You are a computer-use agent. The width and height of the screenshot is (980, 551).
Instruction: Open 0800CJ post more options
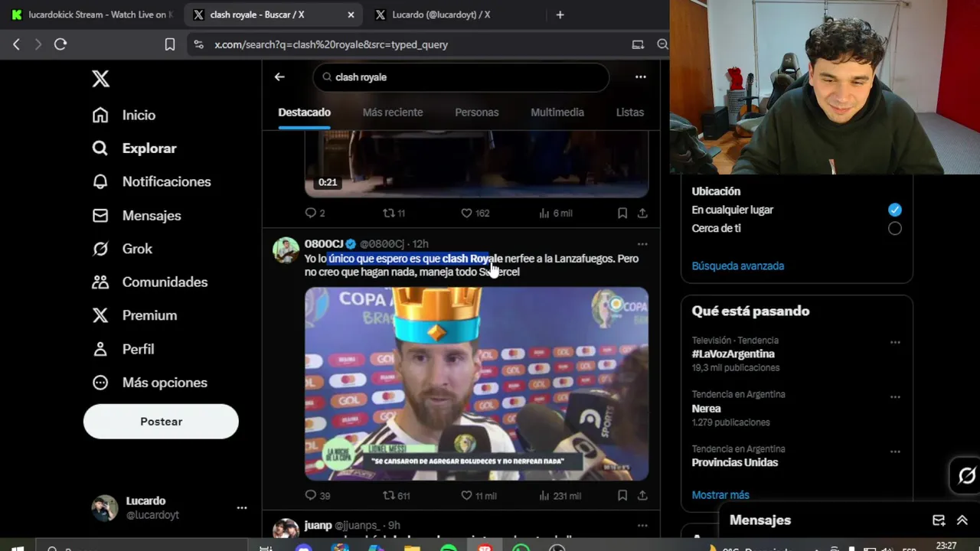point(642,244)
